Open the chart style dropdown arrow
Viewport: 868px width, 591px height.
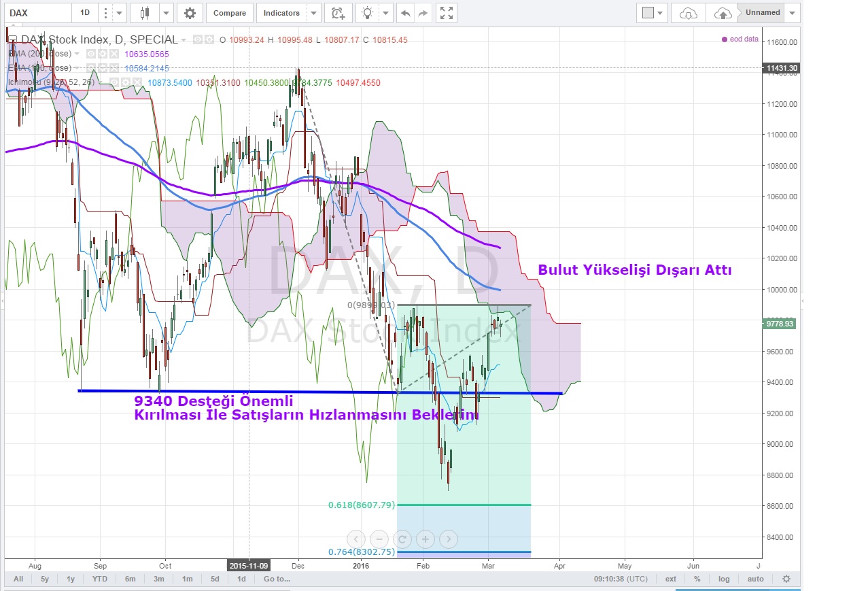[166, 13]
